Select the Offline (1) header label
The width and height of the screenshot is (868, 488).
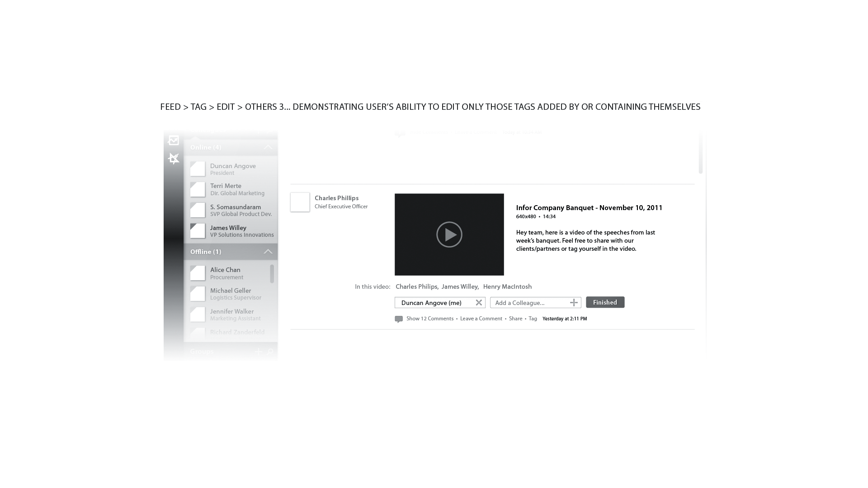coord(206,252)
